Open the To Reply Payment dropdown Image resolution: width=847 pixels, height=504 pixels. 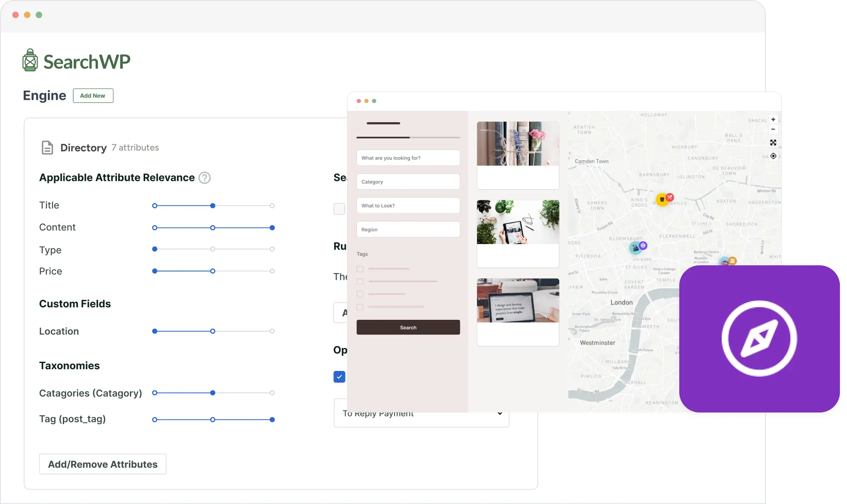coord(421,413)
